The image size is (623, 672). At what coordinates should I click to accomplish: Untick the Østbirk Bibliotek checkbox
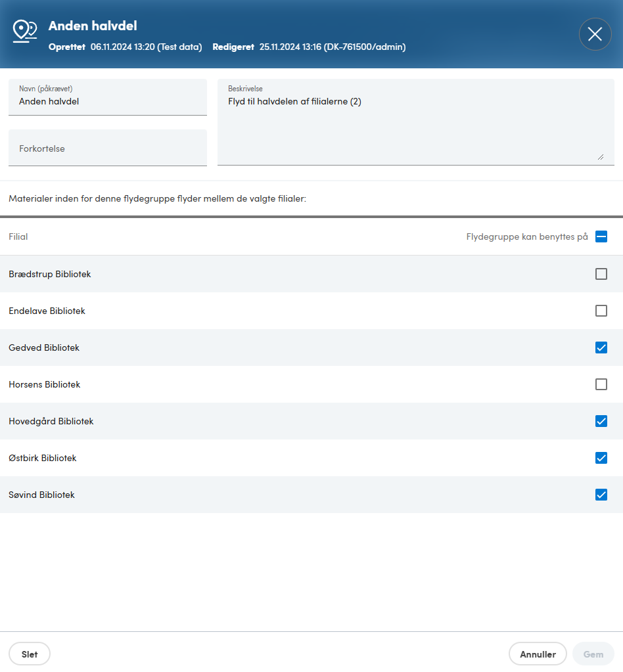601,458
